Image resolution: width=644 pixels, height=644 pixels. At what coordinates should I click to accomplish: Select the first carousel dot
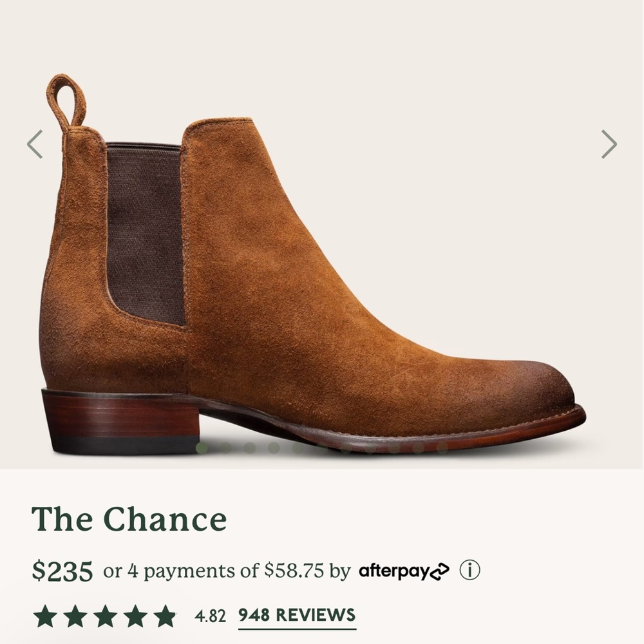point(203,446)
